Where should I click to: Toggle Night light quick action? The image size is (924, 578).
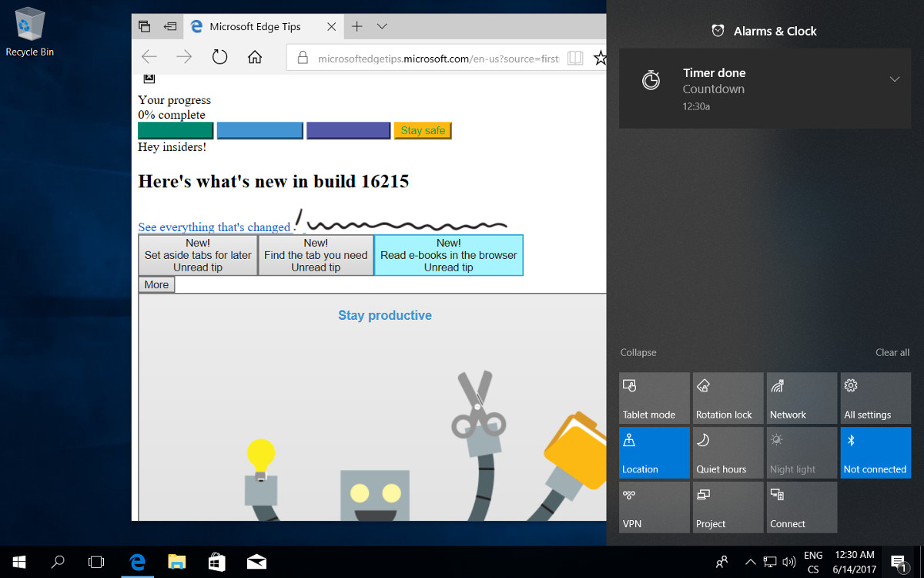802,453
